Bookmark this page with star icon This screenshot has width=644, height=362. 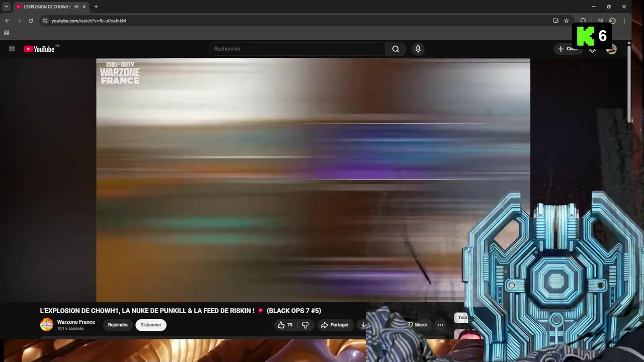567,21
